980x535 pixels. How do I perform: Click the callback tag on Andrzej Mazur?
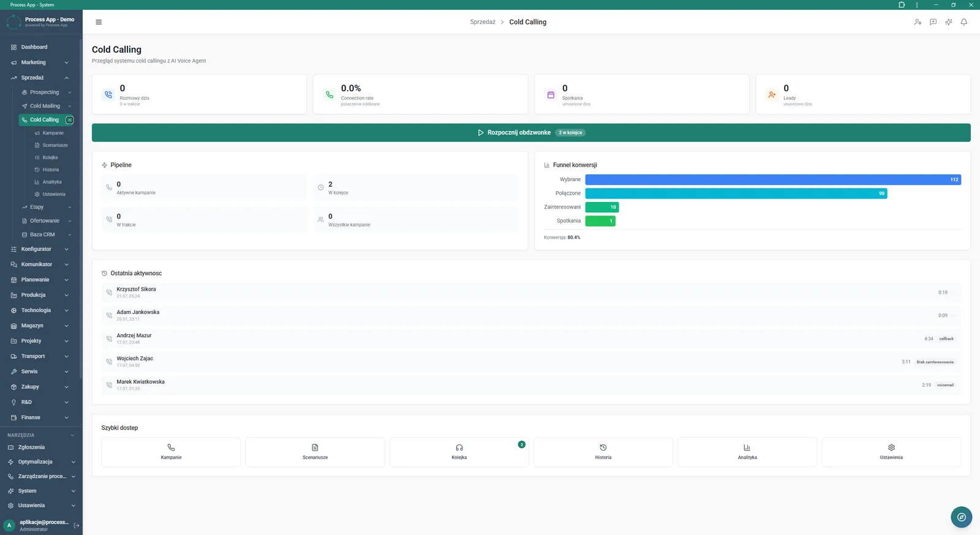coord(946,339)
